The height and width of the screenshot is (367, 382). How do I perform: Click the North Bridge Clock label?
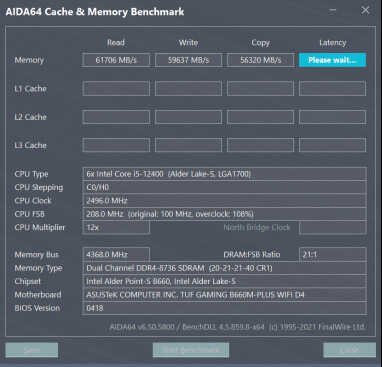point(257,227)
